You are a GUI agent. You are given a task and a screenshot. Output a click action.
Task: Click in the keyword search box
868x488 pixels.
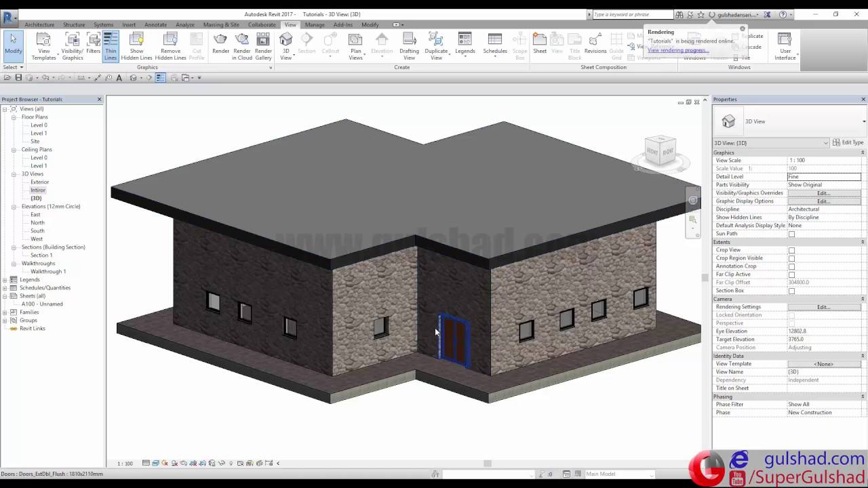click(632, 14)
